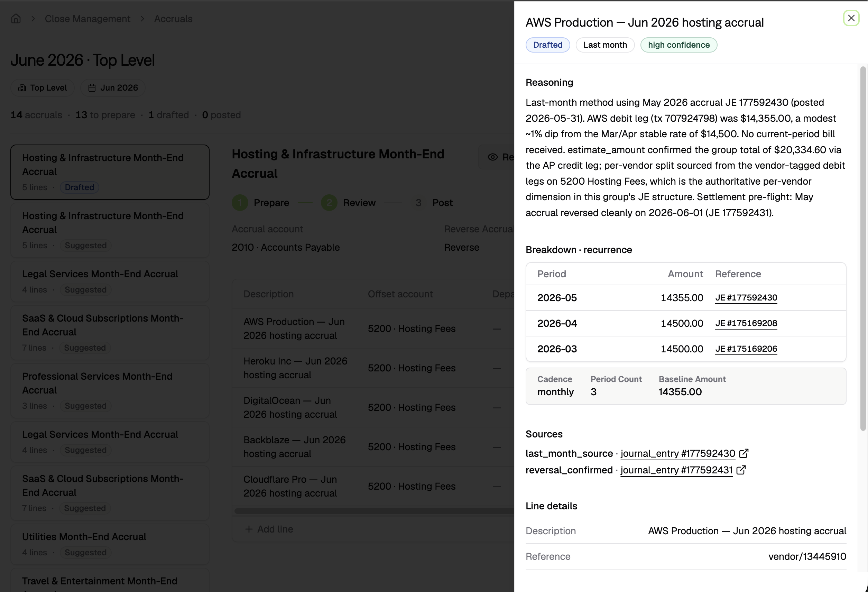Click the vendor/13445910 reference value
The height and width of the screenshot is (592, 868).
[807, 556]
